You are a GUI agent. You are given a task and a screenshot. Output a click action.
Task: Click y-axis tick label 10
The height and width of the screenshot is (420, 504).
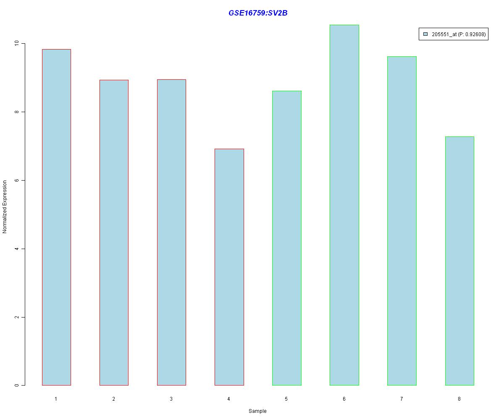click(x=17, y=44)
